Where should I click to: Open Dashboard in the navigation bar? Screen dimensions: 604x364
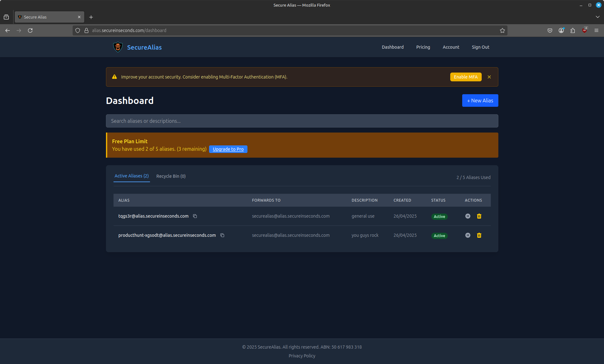[392, 47]
